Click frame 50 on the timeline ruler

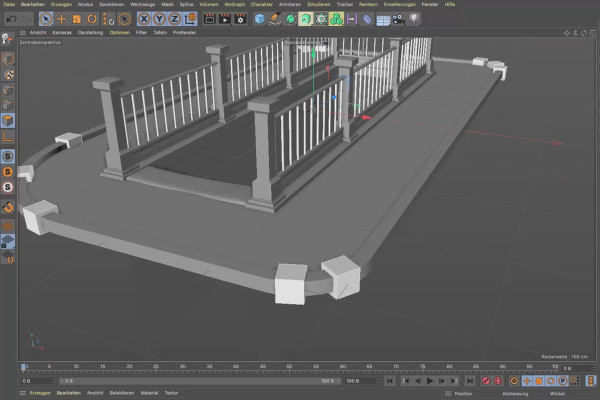(x=289, y=368)
